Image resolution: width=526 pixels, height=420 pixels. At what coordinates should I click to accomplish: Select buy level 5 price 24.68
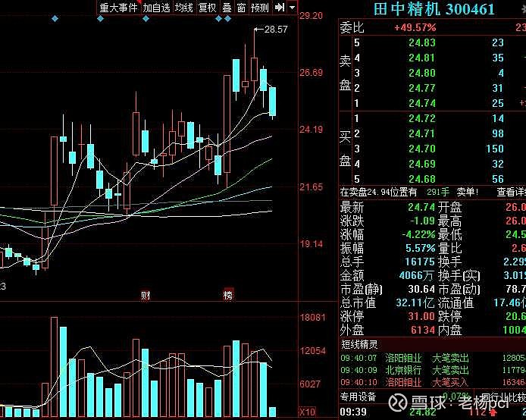click(x=422, y=179)
